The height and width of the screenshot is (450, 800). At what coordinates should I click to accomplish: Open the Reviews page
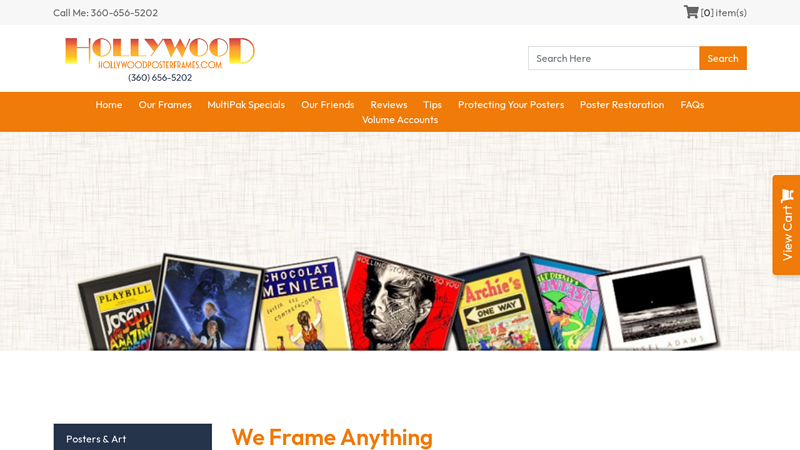[389, 105]
